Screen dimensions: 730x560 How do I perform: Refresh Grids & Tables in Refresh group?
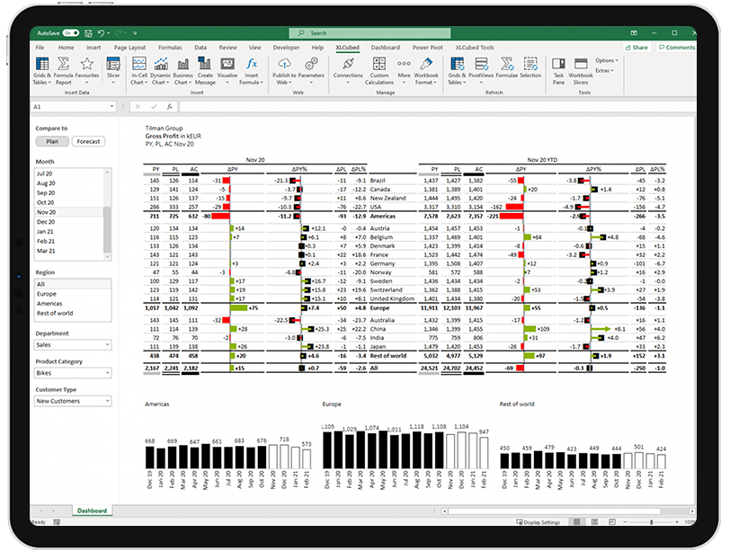tap(457, 71)
